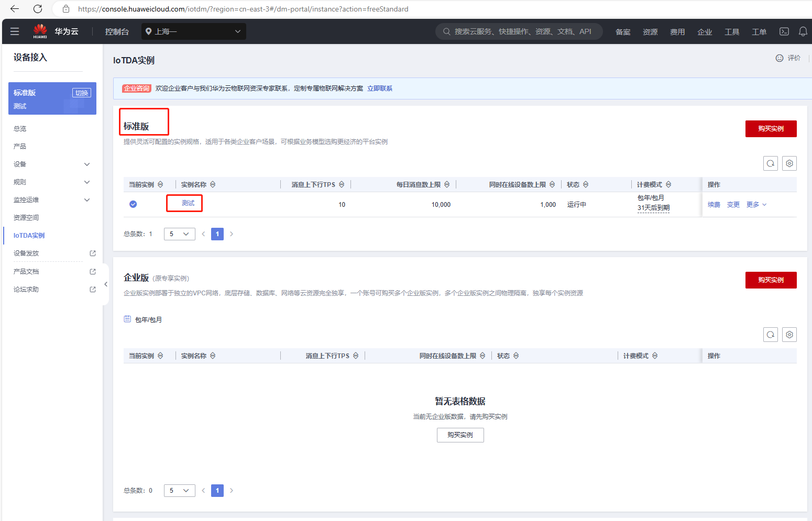Open 企业版 table column settings gear

[x=789, y=335]
